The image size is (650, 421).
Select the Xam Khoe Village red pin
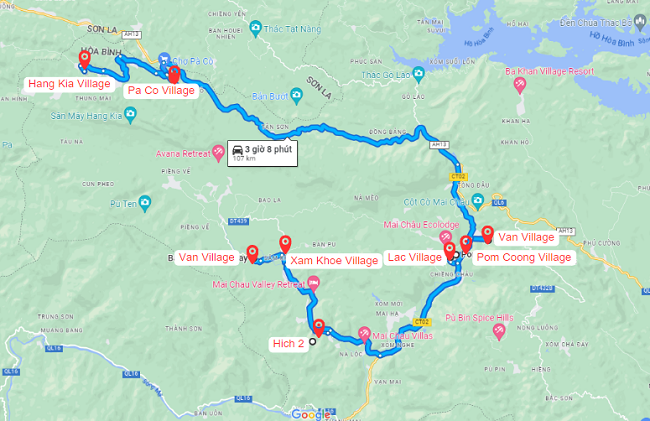tap(285, 244)
